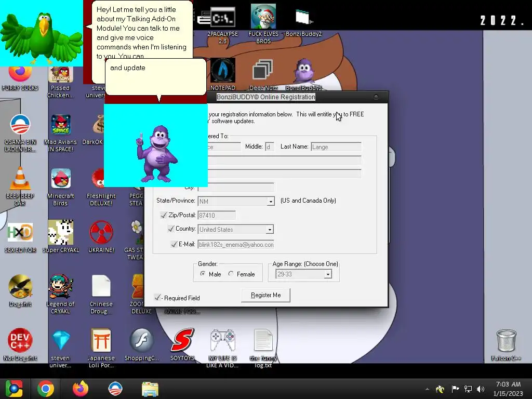Click the Zip/Postal input field
Viewport: 532px width, 399px height.
[217, 215]
